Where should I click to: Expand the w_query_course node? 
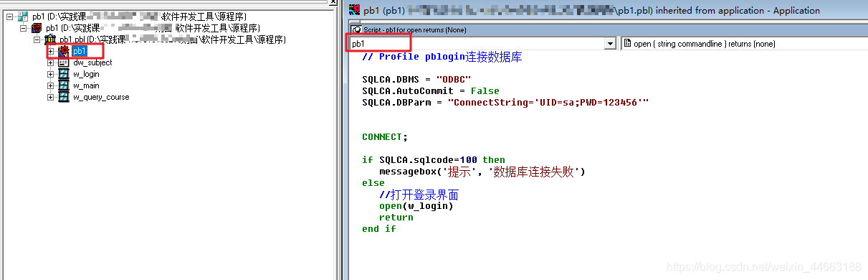[51, 97]
